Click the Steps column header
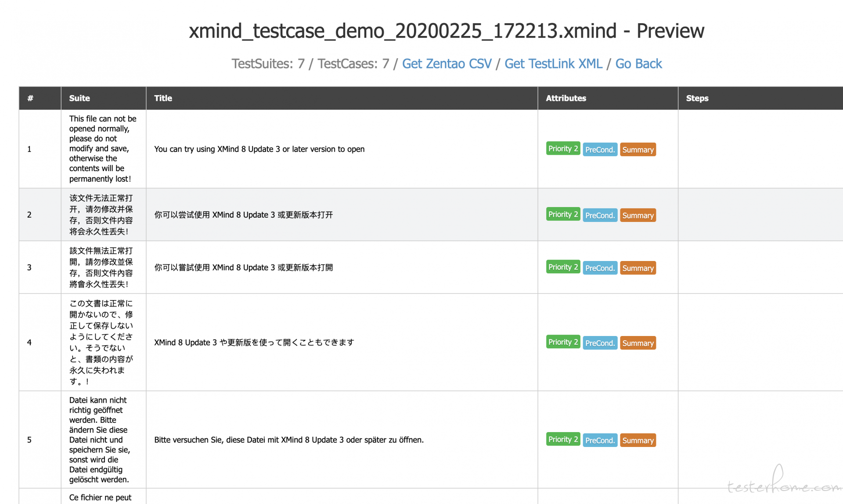 coord(760,98)
